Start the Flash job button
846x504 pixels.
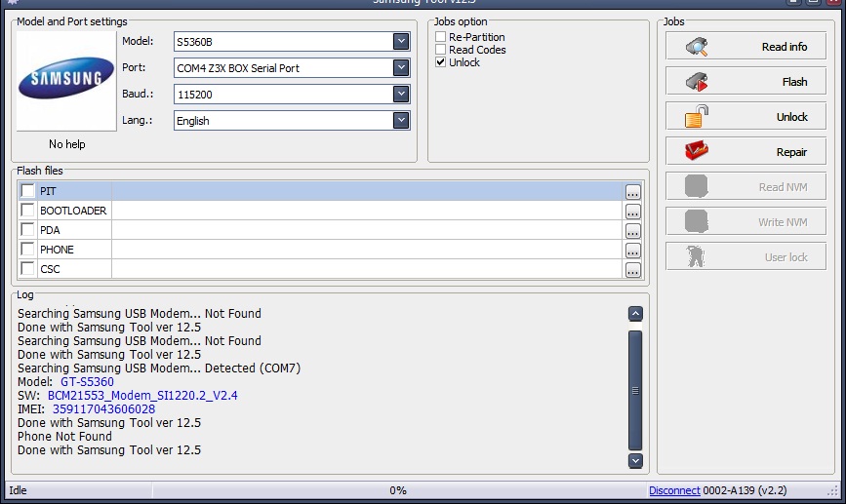coord(745,81)
